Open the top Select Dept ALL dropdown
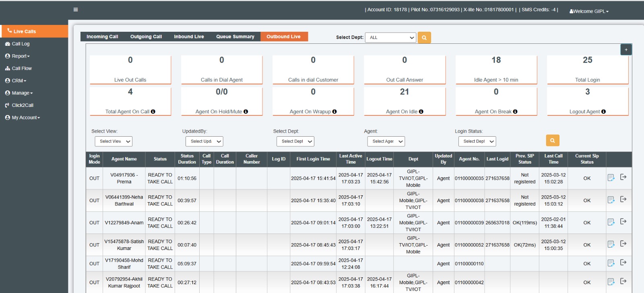The image size is (644, 293). coord(390,37)
